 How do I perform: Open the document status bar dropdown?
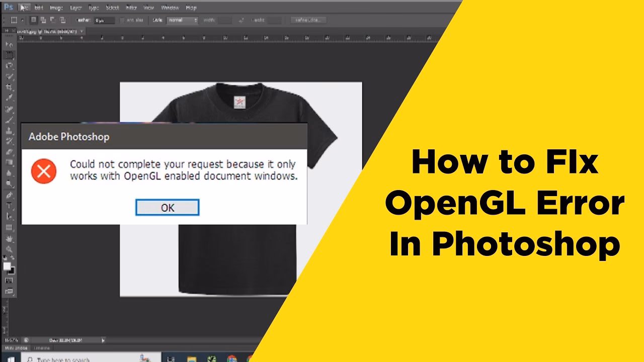coord(102,341)
